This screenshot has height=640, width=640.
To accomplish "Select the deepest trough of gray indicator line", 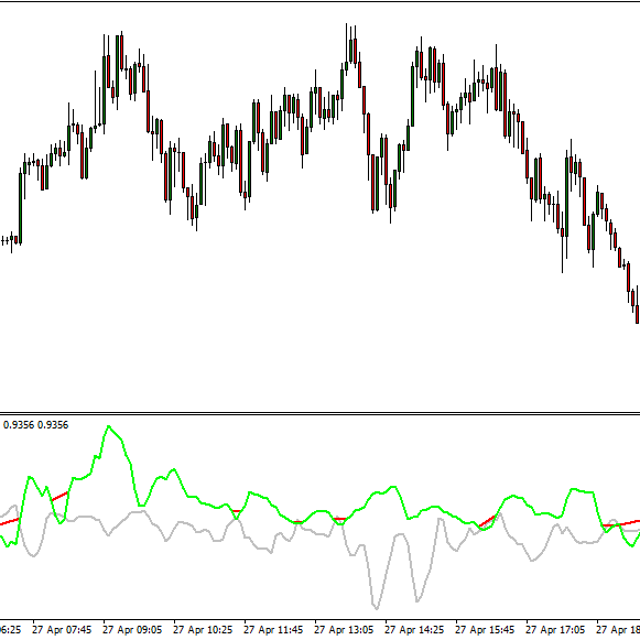I will (x=376, y=607).
